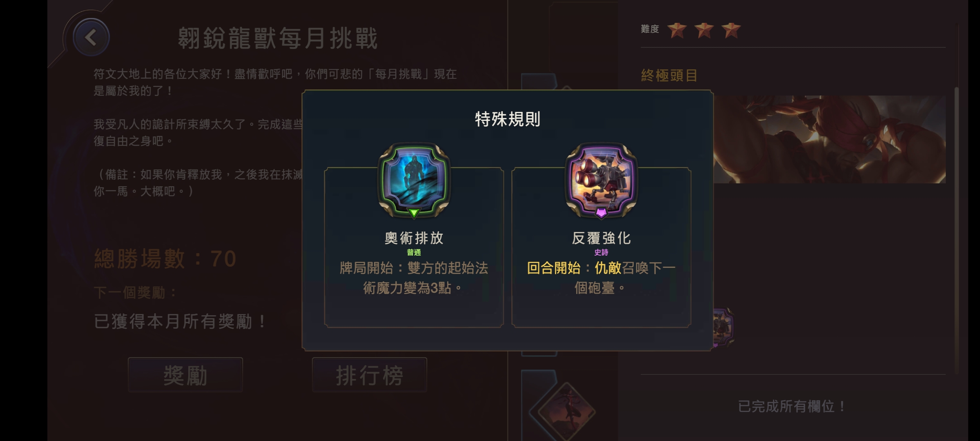Click the right panel scrollbar
Viewport: 980px width, 441px height.
(x=956, y=230)
